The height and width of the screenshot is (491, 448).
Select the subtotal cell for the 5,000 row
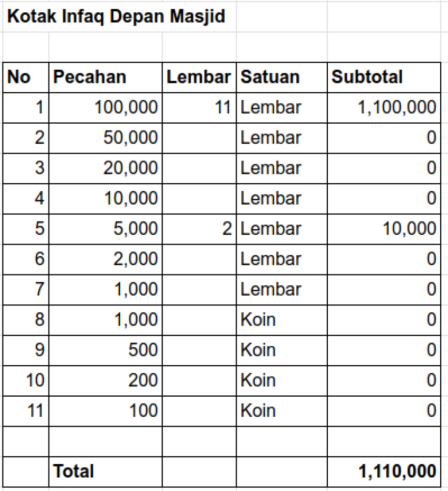click(x=383, y=229)
